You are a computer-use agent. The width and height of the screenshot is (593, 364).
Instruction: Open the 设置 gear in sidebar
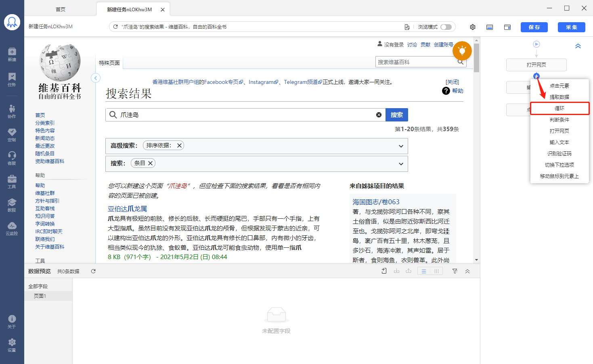pyautogui.click(x=12, y=345)
